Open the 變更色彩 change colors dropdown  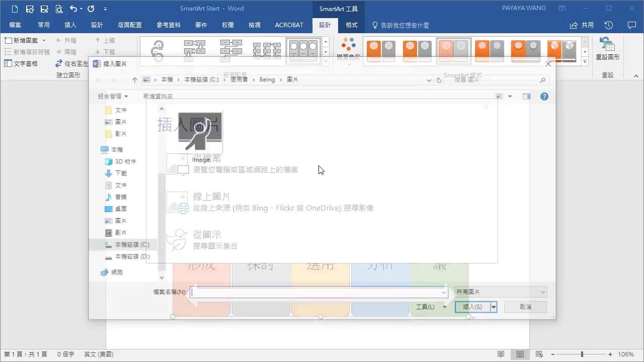(349, 50)
